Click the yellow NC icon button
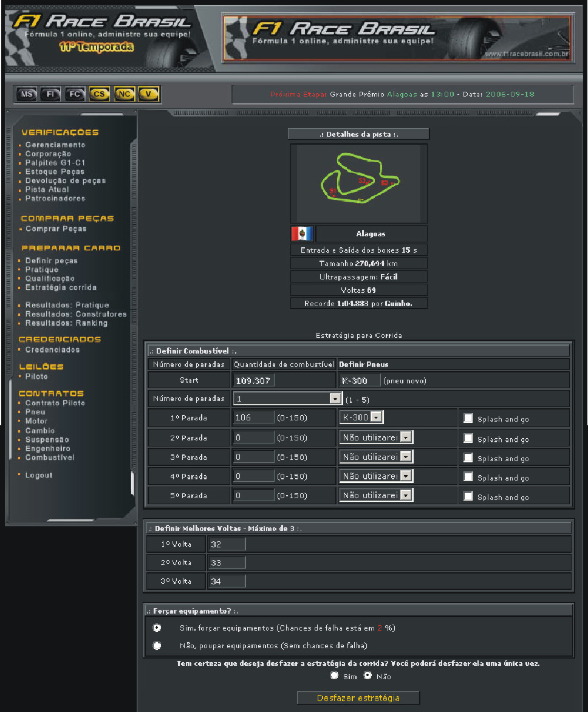588x712 pixels. pyautogui.click(x=124, y=94)
